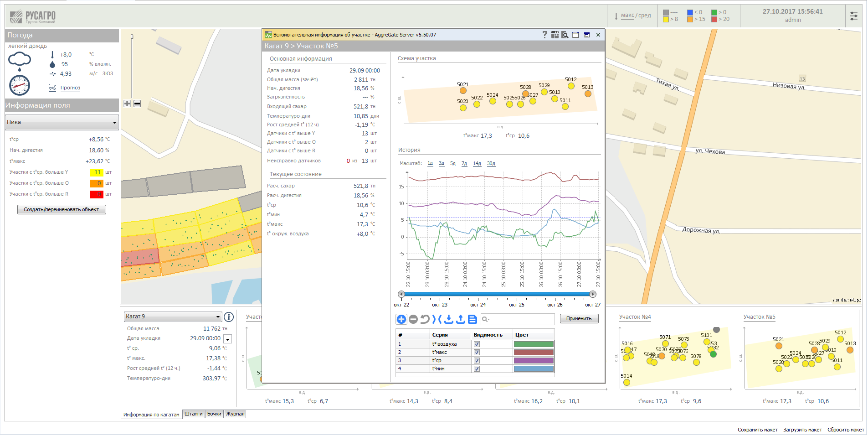Switch to Журнал tab
868x436 pixels.
[x=235, y=414]
